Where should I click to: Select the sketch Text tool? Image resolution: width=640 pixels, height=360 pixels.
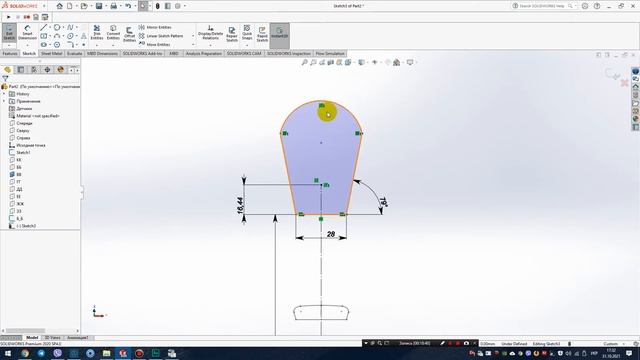tap(84, 36)
